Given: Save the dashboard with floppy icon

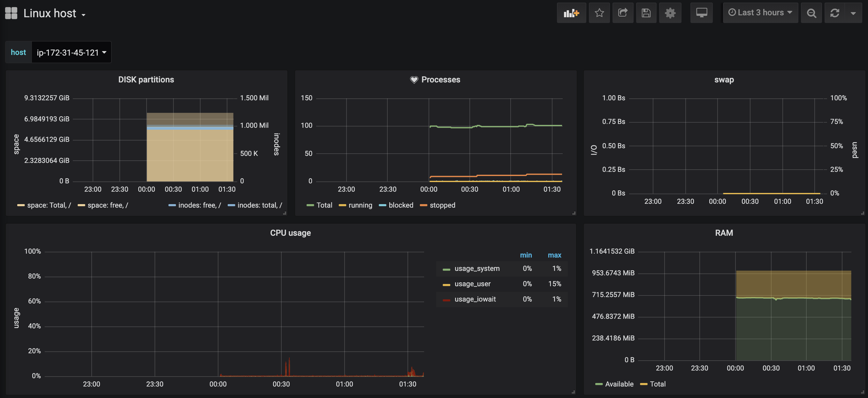Looking at the screenshot, I should (x=646, y=13).
